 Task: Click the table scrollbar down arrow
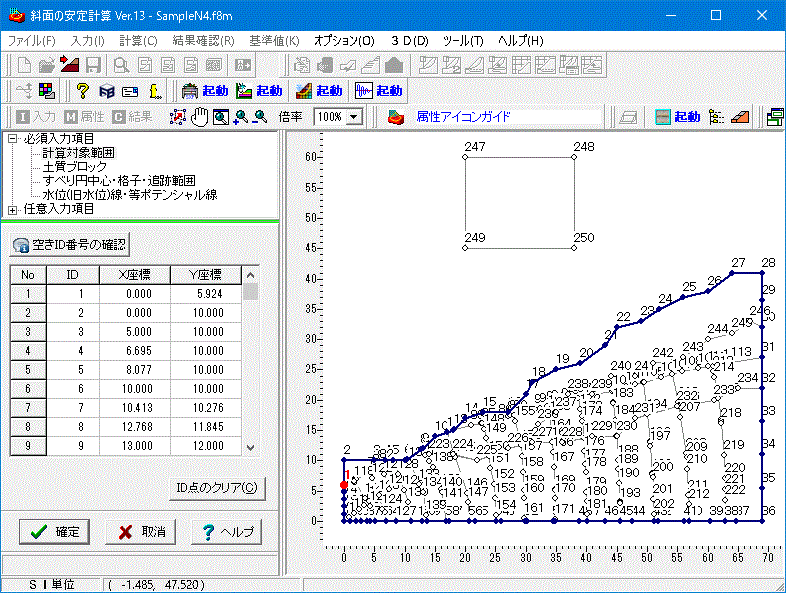[251, 448]
